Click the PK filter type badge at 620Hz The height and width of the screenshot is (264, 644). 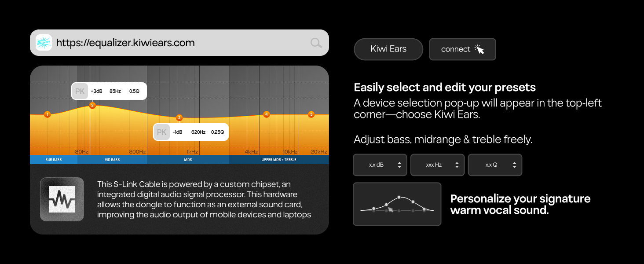pos(162,132)
